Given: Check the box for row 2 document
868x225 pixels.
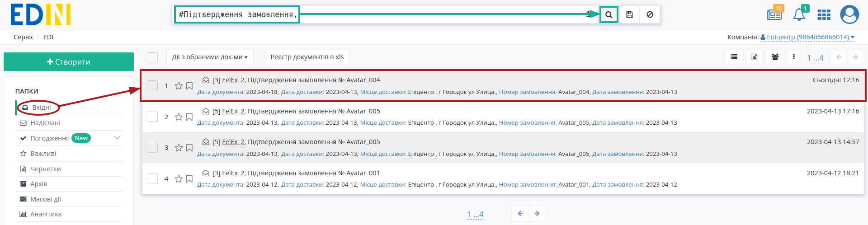Looking at the screenshot, I should (153, 117).
